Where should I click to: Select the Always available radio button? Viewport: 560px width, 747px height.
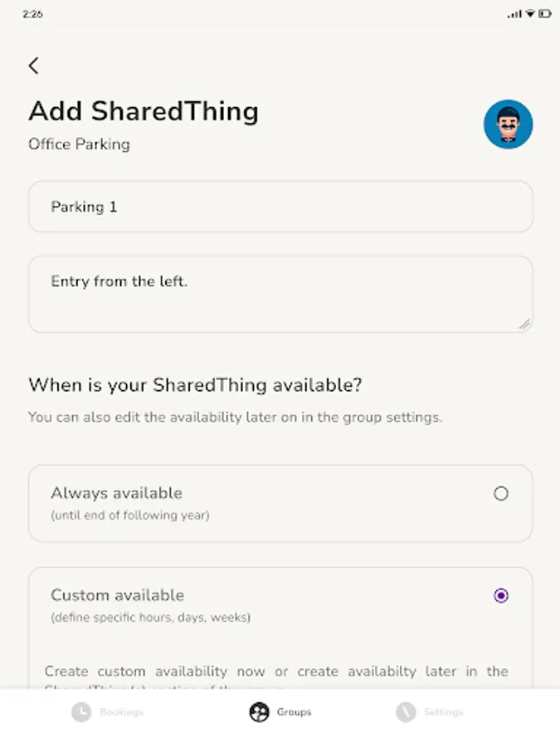click(x=500, y=494)
